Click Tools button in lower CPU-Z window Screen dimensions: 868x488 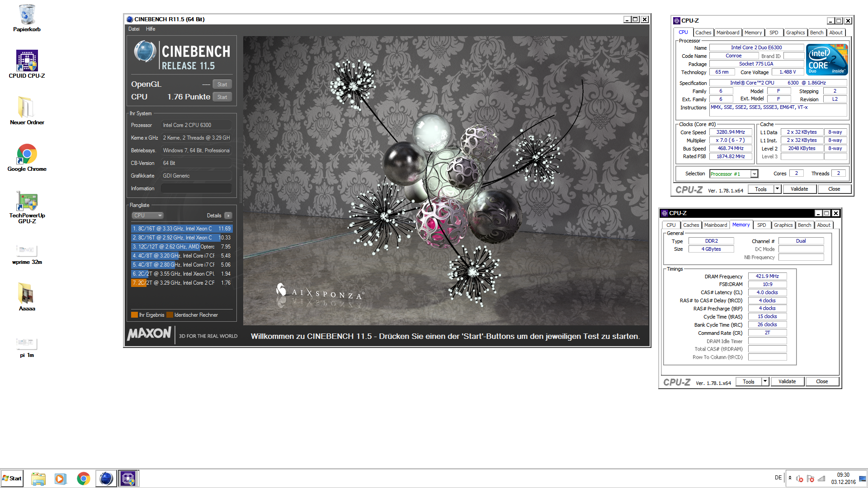pos(749,381)
